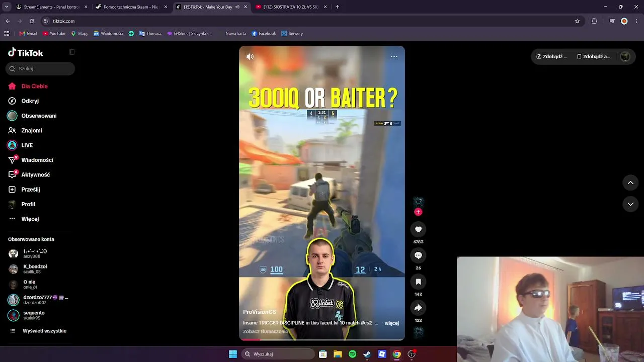This screenshot has width=644, height=362.
Task: Open the Tłumacz bookmark
Action: point(150,34)
